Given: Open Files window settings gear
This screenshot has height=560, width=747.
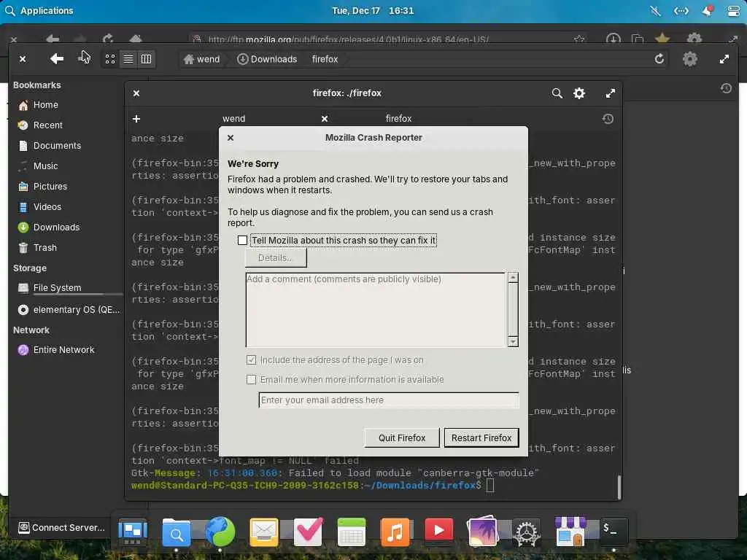Looking at the screenshot, I should pos(690,59).
